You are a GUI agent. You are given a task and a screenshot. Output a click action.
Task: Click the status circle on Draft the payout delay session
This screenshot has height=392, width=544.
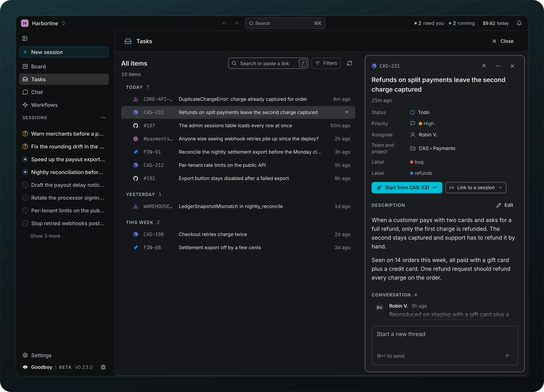coord(25,185)
